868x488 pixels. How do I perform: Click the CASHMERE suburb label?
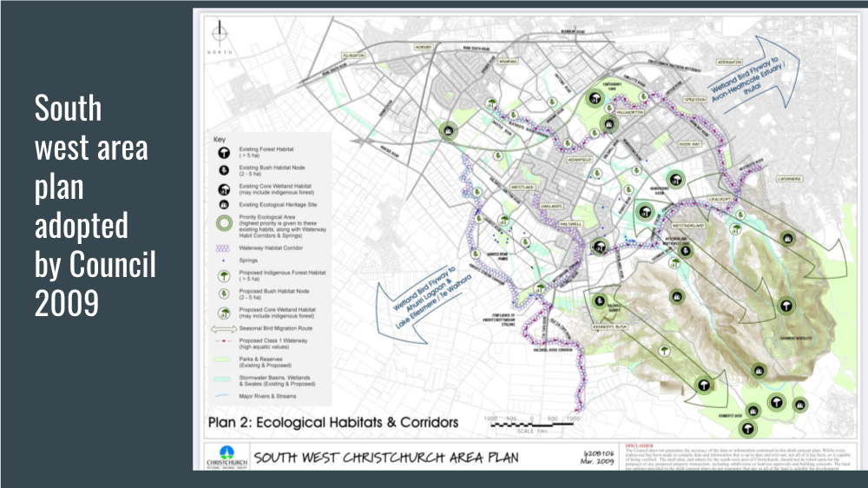tap(789, 179)
